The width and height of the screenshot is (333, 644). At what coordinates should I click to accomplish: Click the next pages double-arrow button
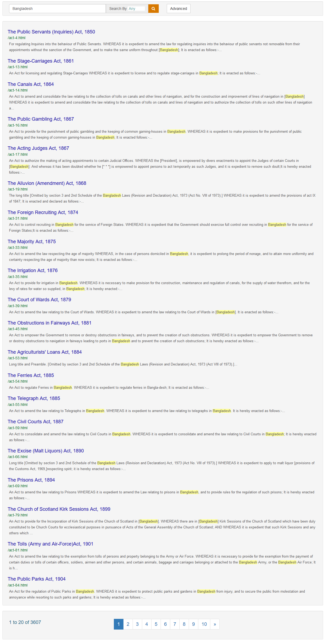[215, 624]
